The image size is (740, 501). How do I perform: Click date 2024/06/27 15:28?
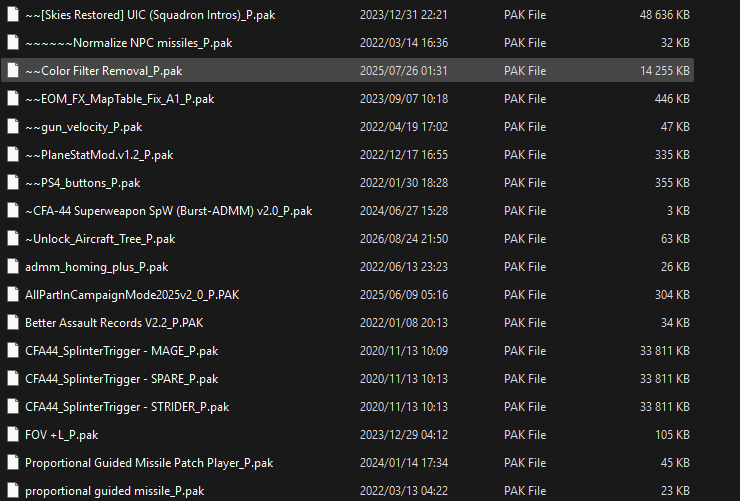coord(404,211)
